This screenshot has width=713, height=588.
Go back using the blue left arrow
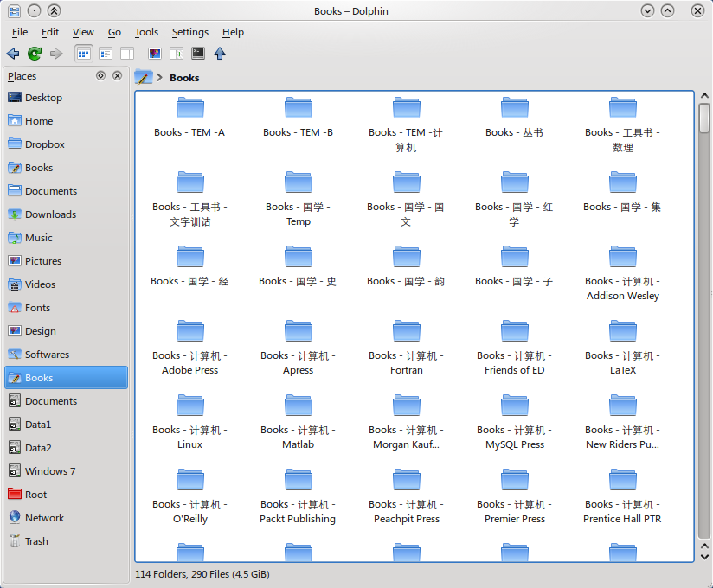click(13, 54)
